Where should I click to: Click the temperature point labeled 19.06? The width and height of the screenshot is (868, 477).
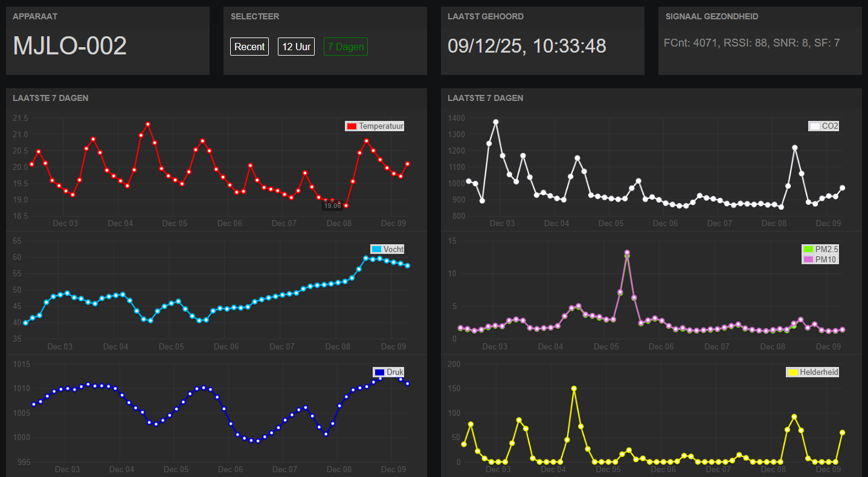point(332,201)
